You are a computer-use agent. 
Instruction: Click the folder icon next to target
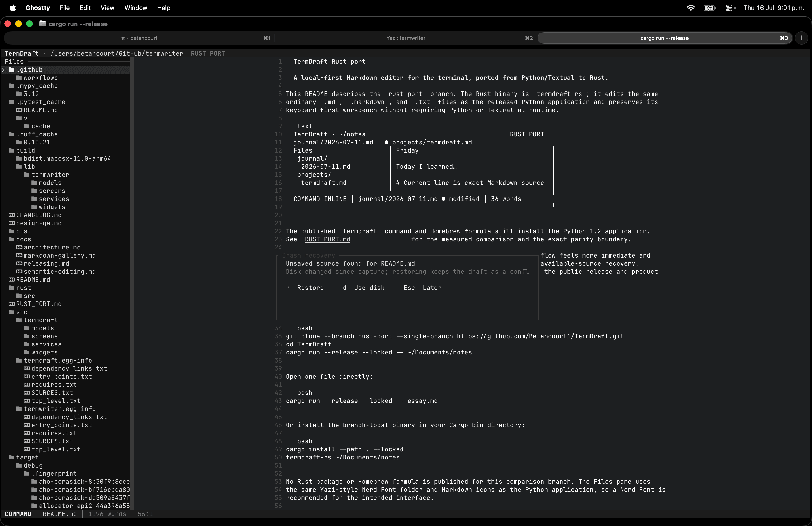tap(11, 457)
